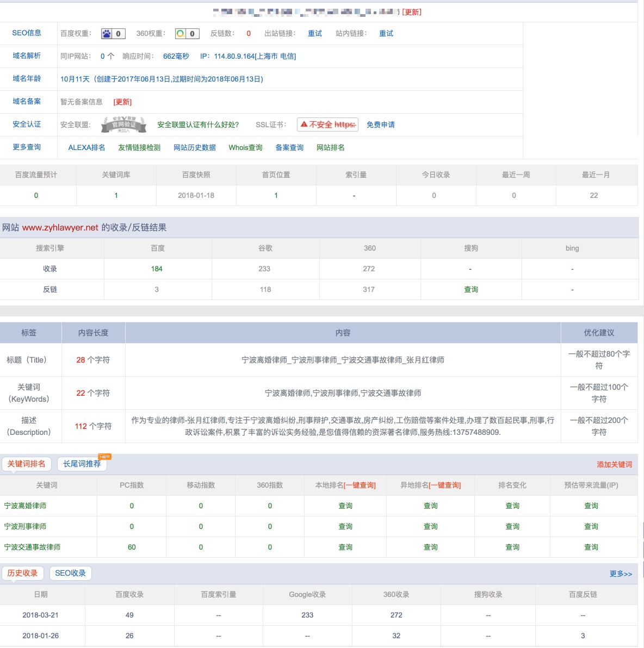
Task: Click 添加关键词 link
Action: (x=614, y=465)
